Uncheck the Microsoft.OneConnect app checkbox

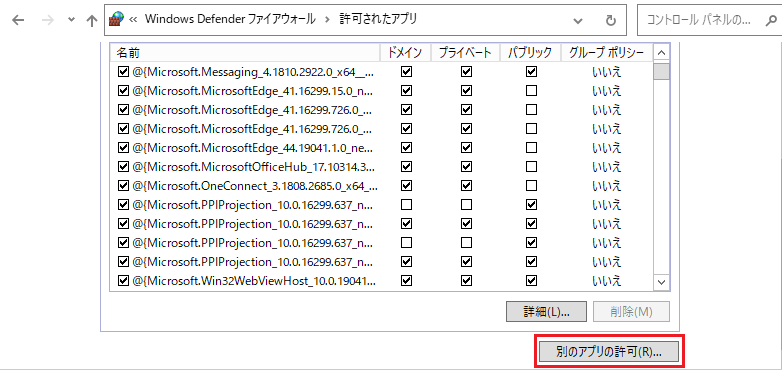[123, 186]
